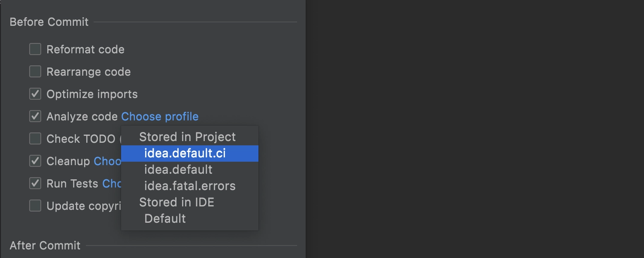Uncheck the Cleanup checkbox

pos(35,161)
